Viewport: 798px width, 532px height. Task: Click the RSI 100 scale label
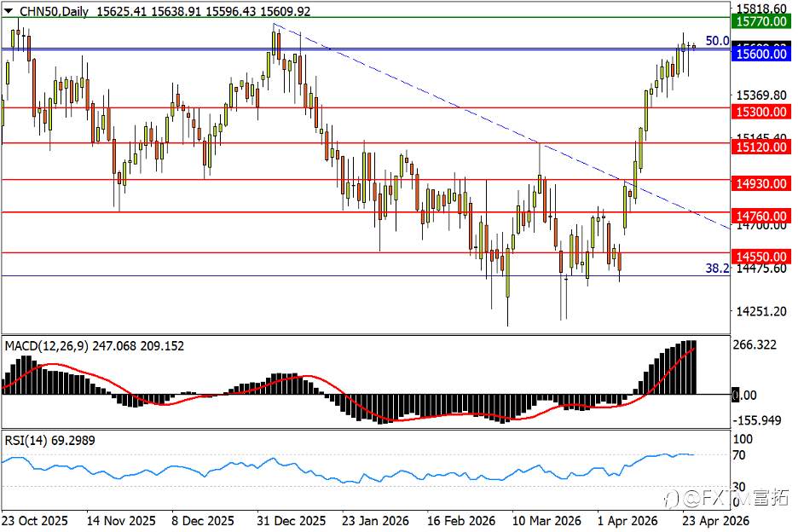click(743, 439)
